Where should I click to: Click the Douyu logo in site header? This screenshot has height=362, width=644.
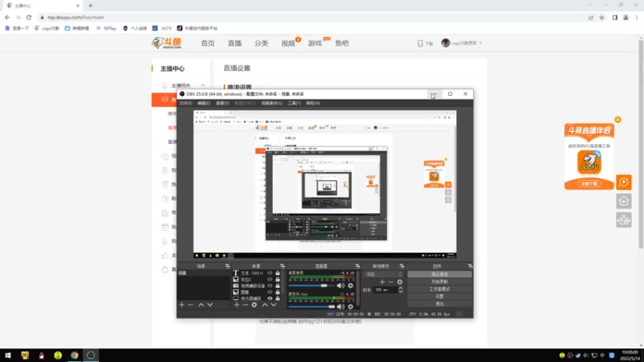click(x=167, y=43)
